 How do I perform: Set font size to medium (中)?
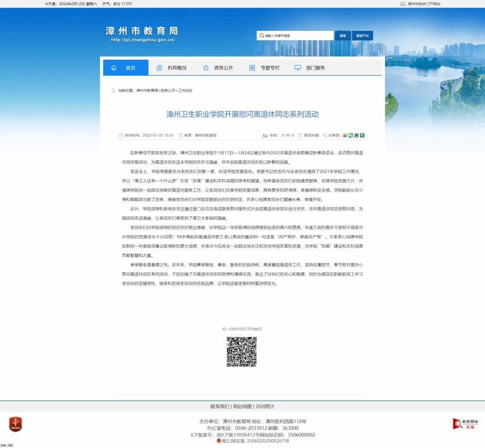point(288,136)
